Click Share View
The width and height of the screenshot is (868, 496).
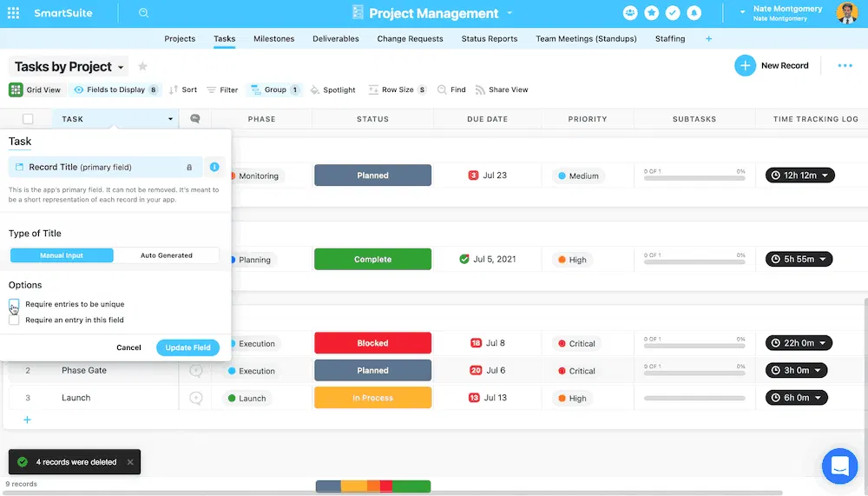tap(502, 89)
